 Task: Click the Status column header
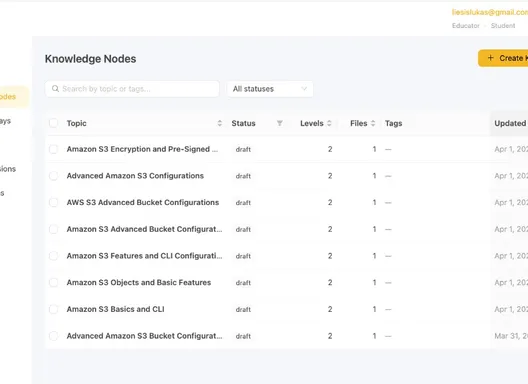(243, 123)
